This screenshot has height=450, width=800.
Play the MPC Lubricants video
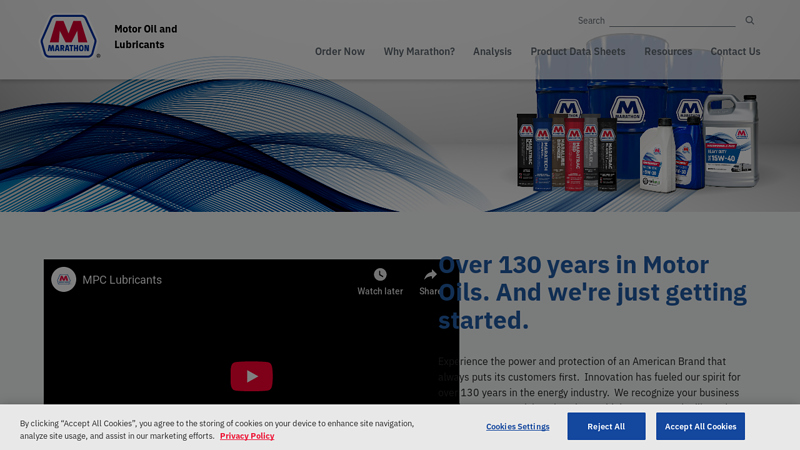[251, 376]
